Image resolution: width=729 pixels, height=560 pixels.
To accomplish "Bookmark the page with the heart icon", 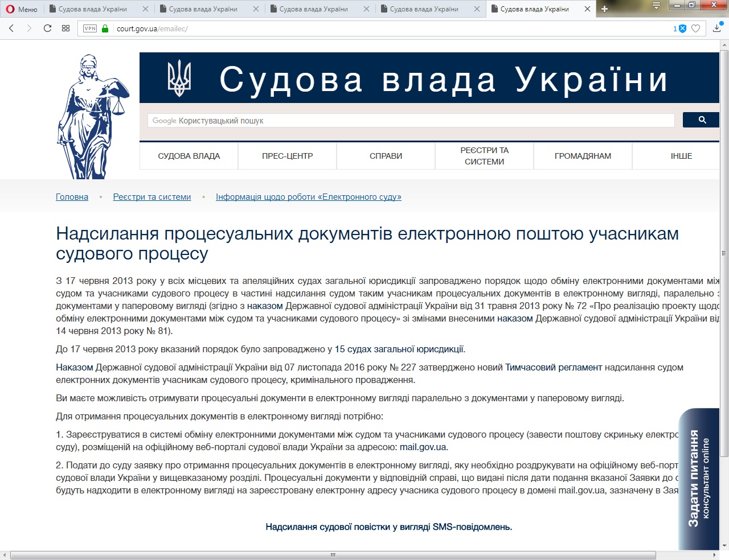I will tap(695, 28).
